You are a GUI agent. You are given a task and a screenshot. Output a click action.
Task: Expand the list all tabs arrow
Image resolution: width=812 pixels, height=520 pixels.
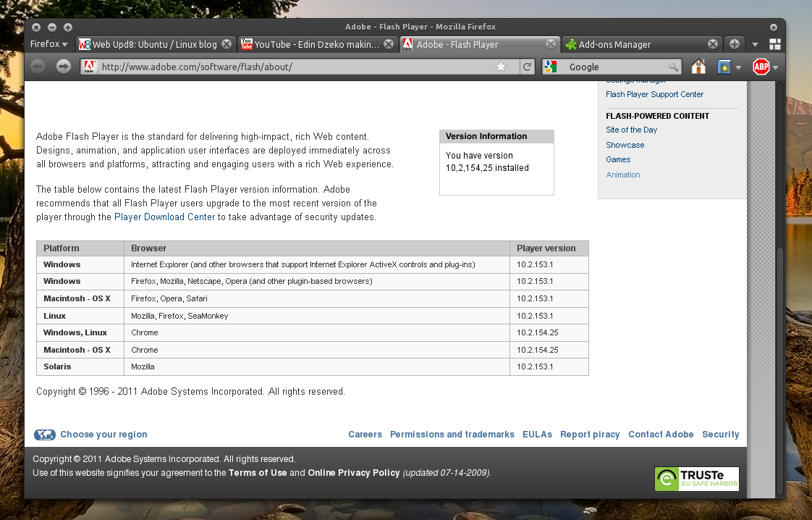click(755, 45)
